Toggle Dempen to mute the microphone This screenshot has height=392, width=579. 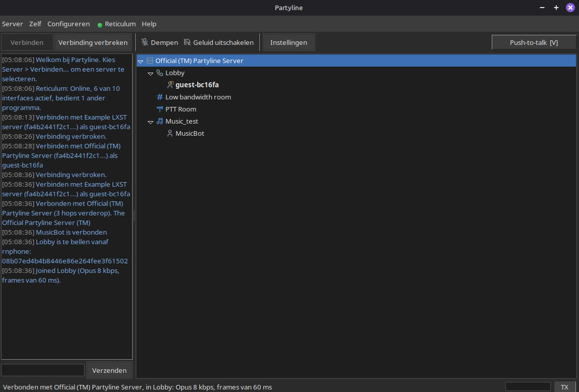pos(159,42)
